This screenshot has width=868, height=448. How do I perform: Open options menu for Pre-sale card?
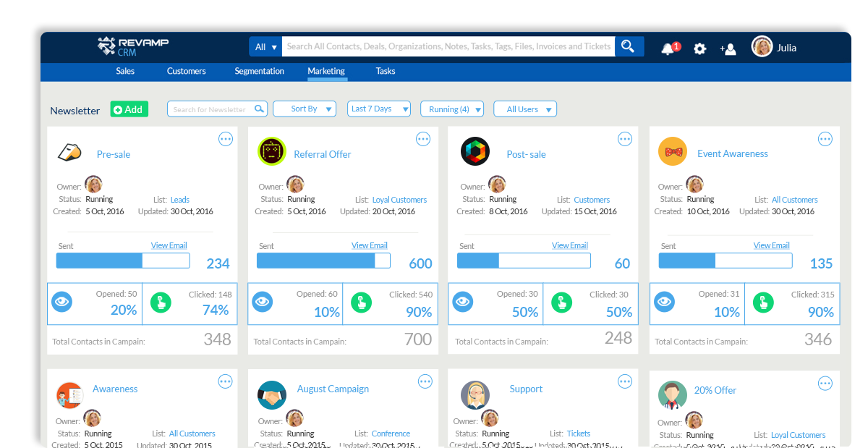tap(226, 139)
